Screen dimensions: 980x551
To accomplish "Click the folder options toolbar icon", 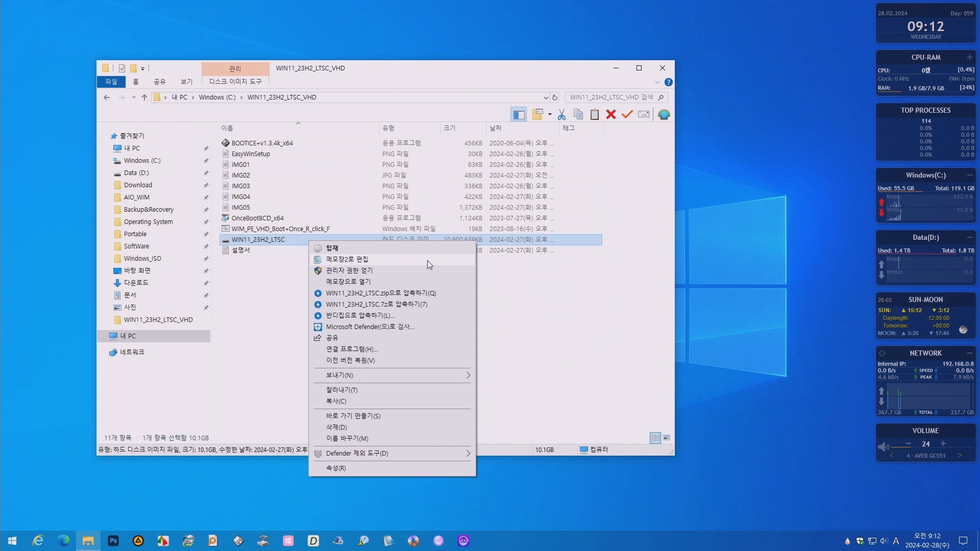I will point(537,115).
